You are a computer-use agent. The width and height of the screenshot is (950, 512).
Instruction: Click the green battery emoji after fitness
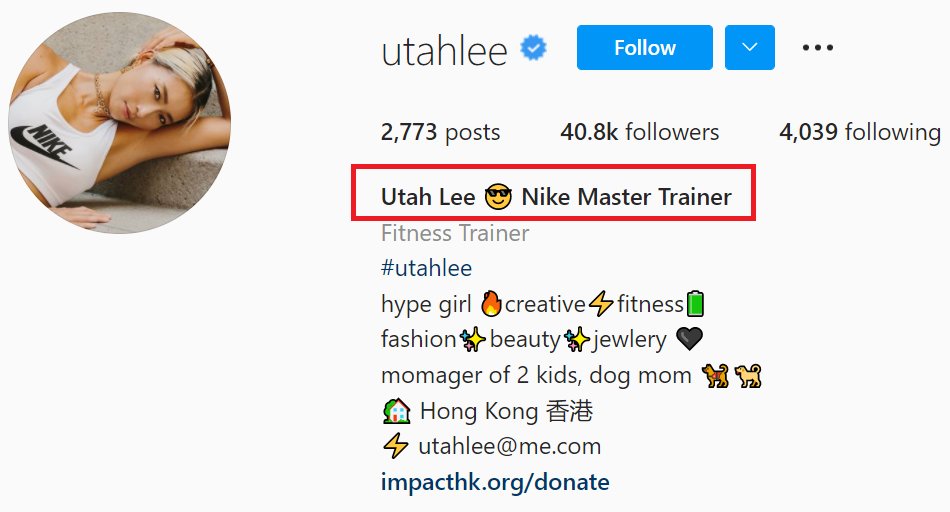coord(695,304)
